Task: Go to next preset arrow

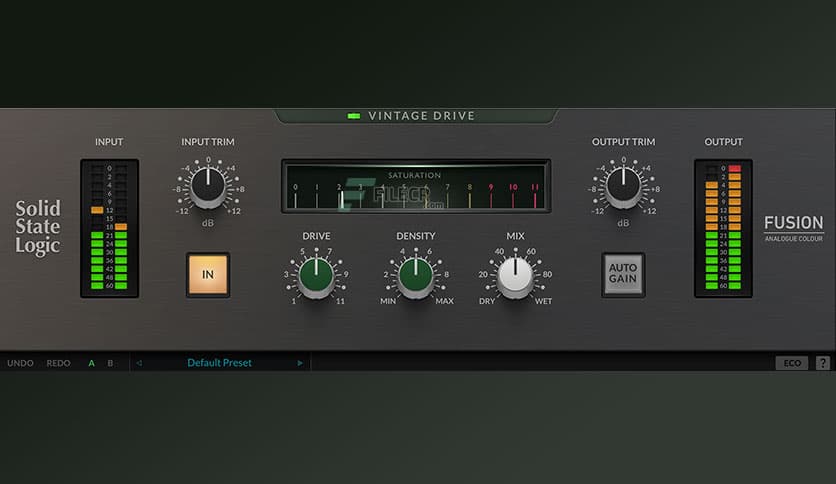Action: click(x=300, y=363)
